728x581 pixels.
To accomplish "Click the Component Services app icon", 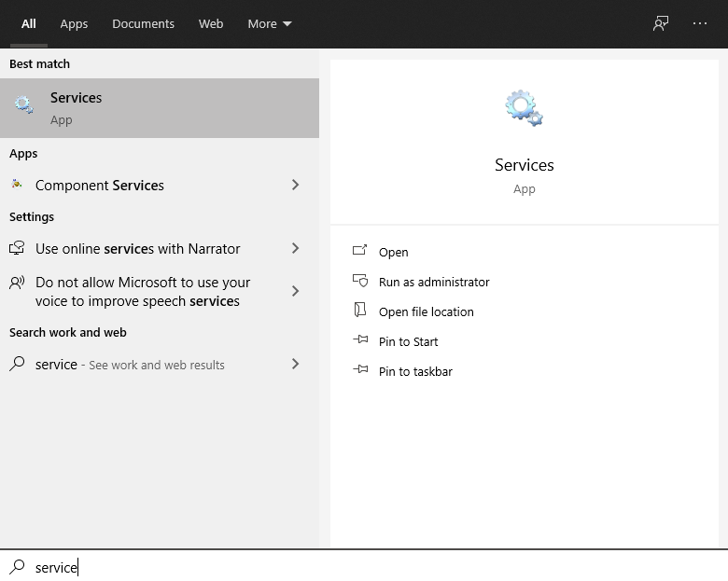I will coord(17,185).
